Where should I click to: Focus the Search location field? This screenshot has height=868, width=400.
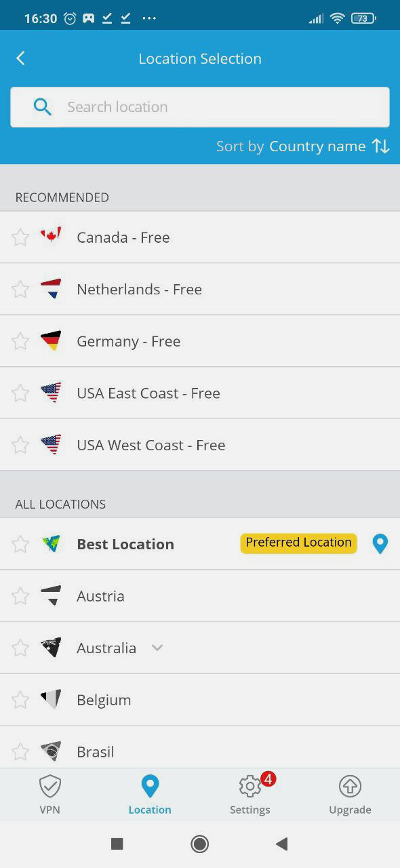[x=200, y=107]
